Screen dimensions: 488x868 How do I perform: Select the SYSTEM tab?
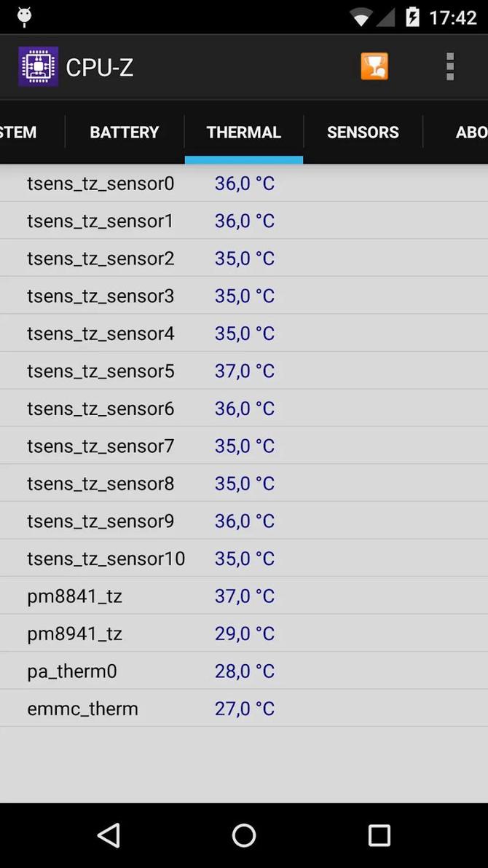(x=17, y=132)
